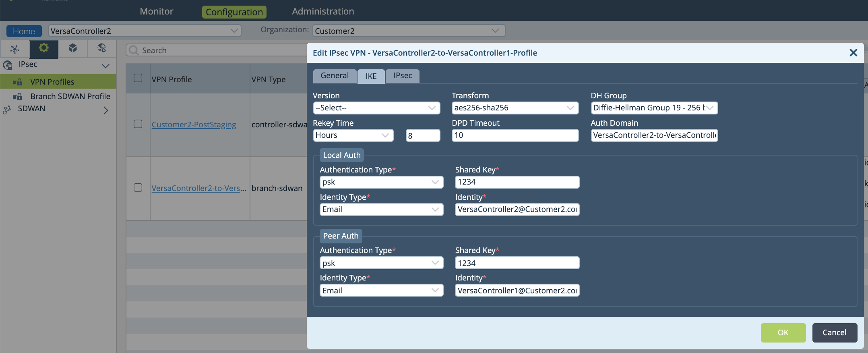
Task: Open the globe settings icon tab
Action: 101,49
